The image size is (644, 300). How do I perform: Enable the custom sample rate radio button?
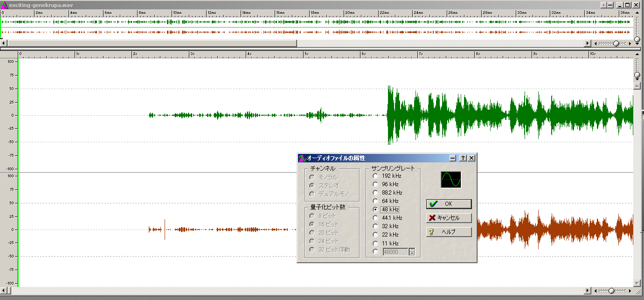tap(375, 252)
